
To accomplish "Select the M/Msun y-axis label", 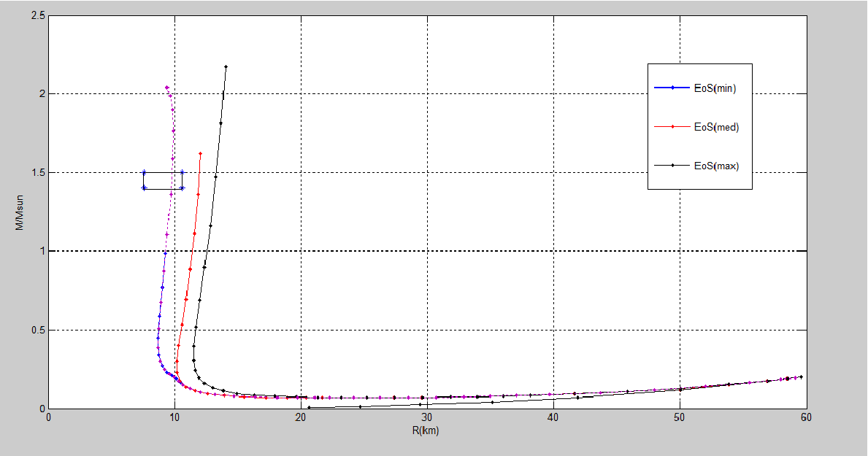I will tap(20, 212).
